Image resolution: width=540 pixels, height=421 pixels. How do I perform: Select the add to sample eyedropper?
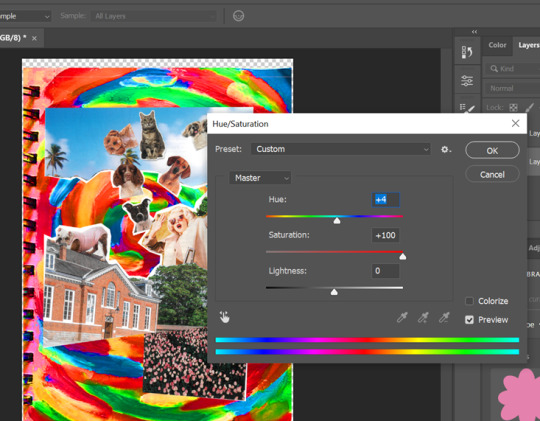click(423, 317)
